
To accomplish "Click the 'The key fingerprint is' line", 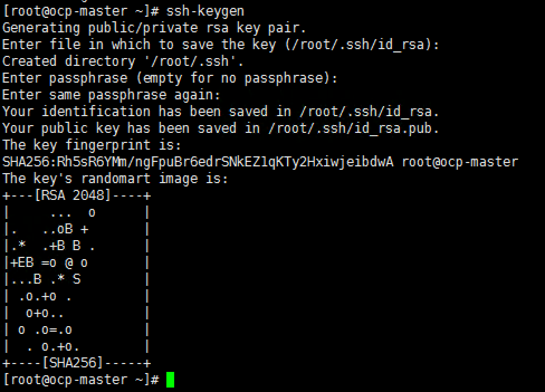I will [x=92, y=145].
